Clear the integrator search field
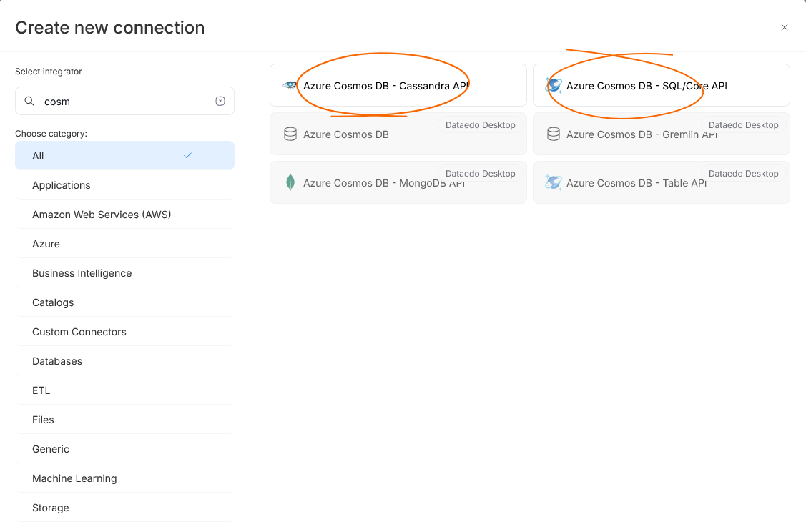Screen dimensions: 806x532 coord(220,101)
